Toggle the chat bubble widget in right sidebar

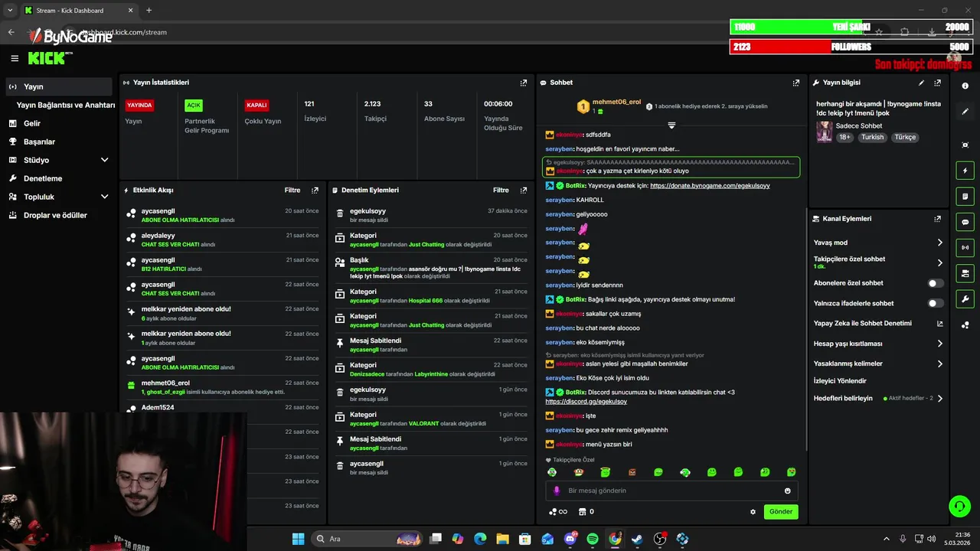[x=965, y=222]
